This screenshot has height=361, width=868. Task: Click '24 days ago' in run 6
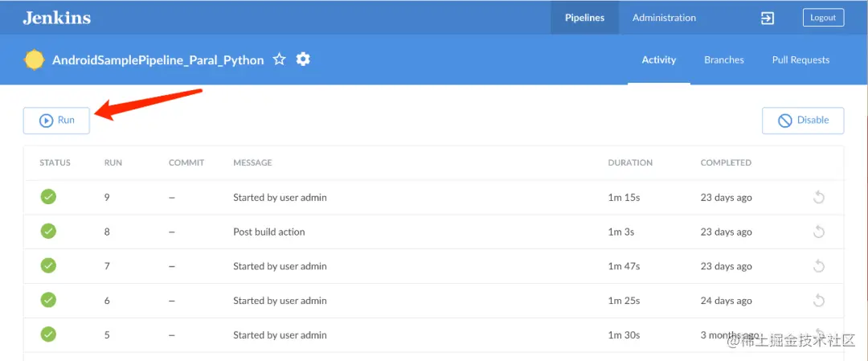click(727, 301)
